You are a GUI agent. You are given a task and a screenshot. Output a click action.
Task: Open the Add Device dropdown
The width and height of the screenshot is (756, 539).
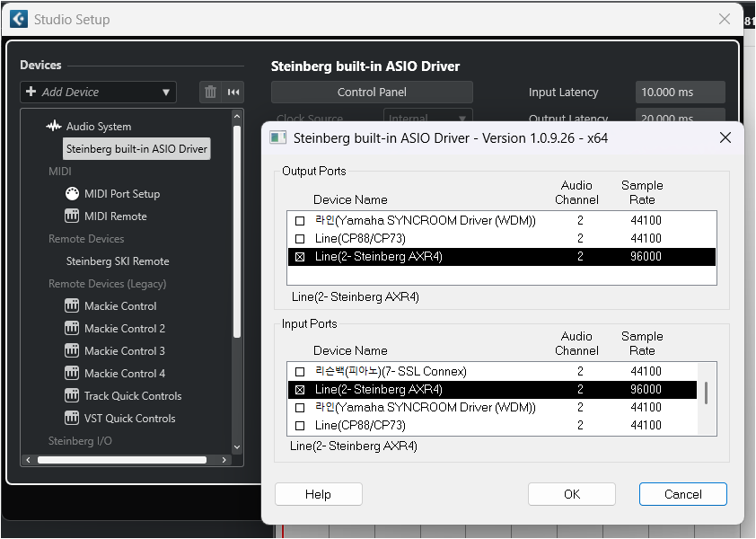(x=98, y=92)
